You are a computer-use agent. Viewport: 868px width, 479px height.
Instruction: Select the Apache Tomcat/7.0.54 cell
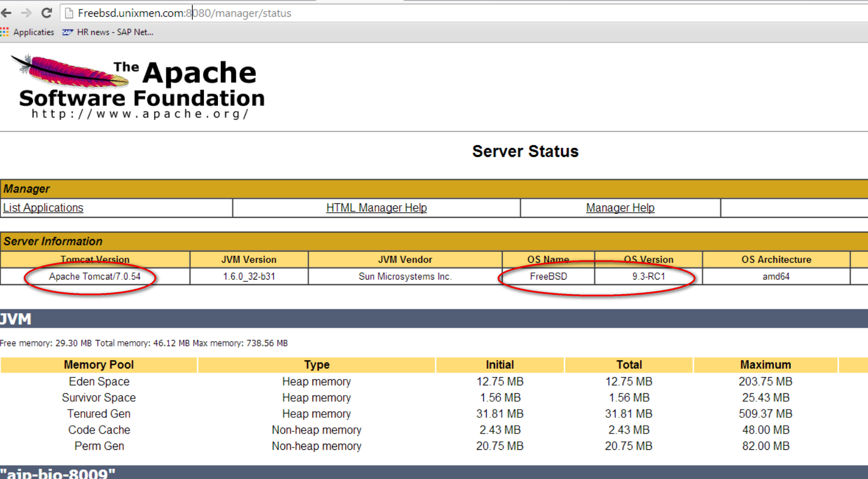tap(95, 276)
